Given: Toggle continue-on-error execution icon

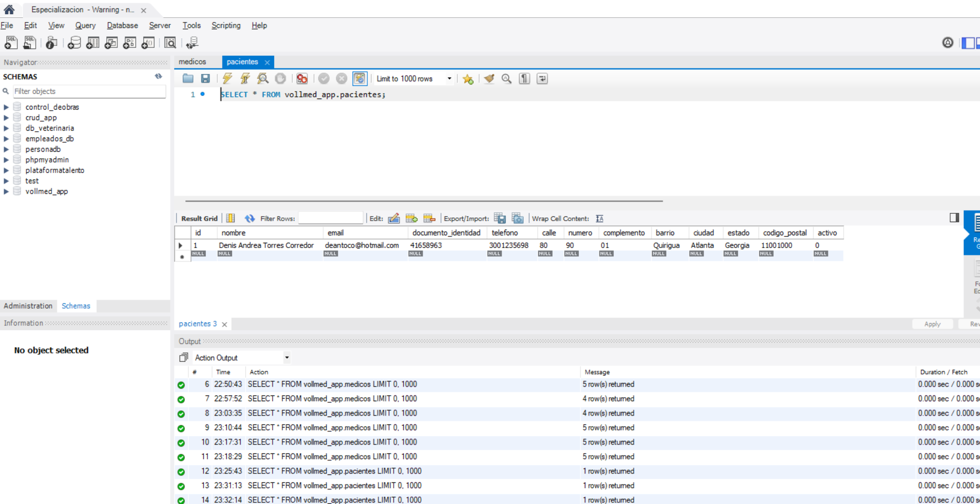Looking at the screenshot, I should (302, 78).
